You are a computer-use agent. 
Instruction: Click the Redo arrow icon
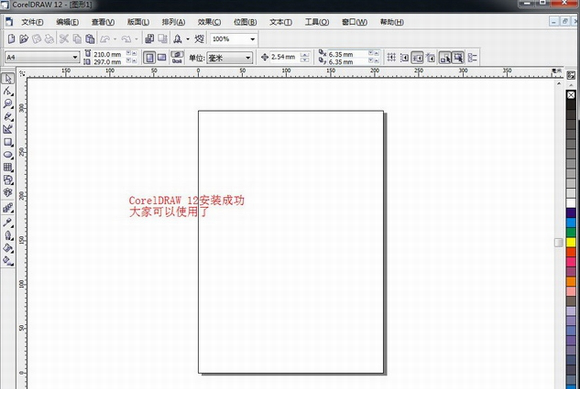coord(126,38)
